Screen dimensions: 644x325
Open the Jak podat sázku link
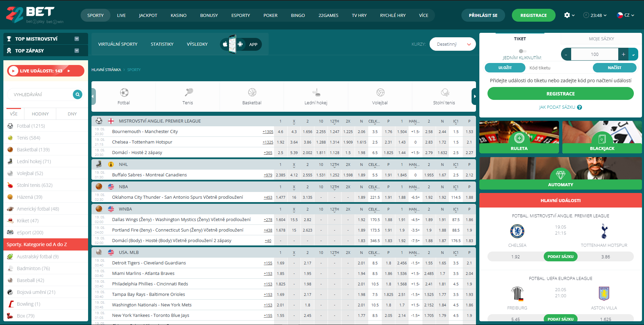(557, 107)
